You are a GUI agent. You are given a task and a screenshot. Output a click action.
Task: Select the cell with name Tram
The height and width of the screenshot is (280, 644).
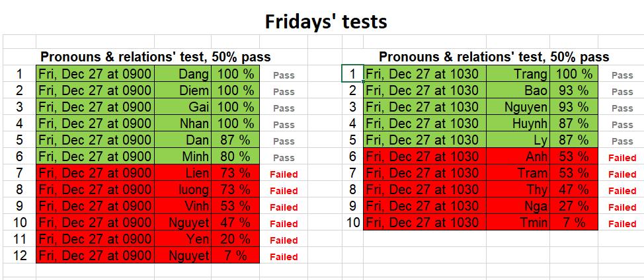click(518, 172)
